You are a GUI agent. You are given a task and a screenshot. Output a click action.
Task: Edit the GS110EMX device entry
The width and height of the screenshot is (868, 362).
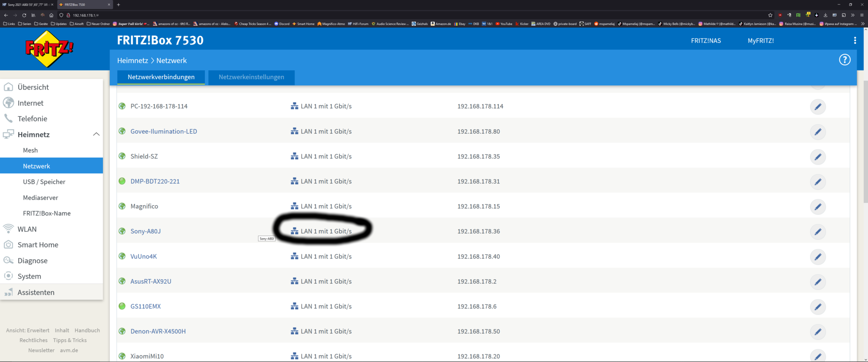pyautogui.click(x=818, y=307)
